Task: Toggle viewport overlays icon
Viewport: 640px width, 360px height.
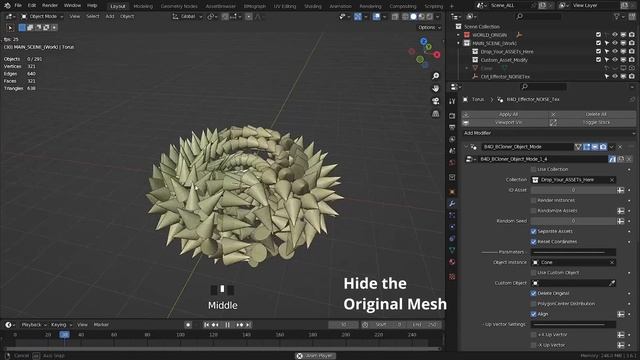Action: (x=376, y=17)
